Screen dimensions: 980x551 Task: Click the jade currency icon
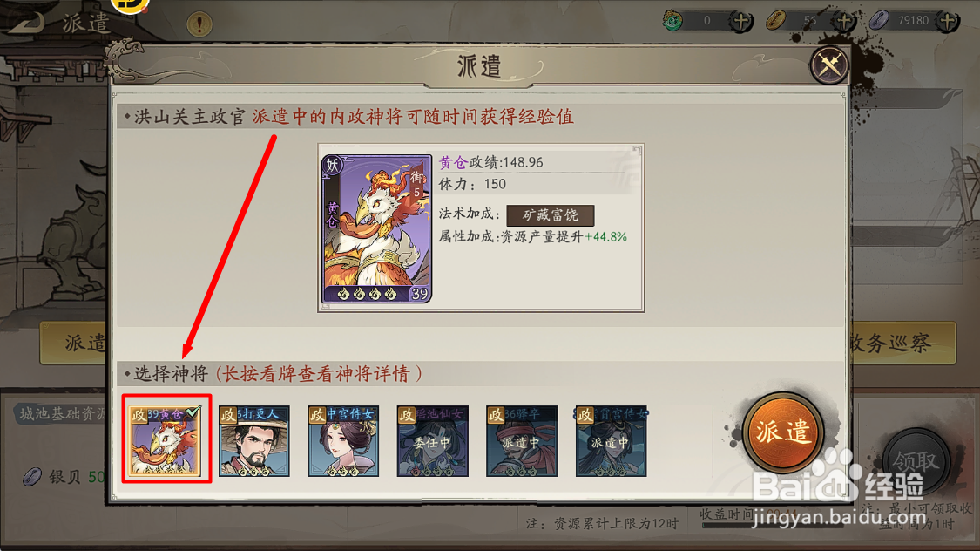pyautogui.click(x=672, y=21)
